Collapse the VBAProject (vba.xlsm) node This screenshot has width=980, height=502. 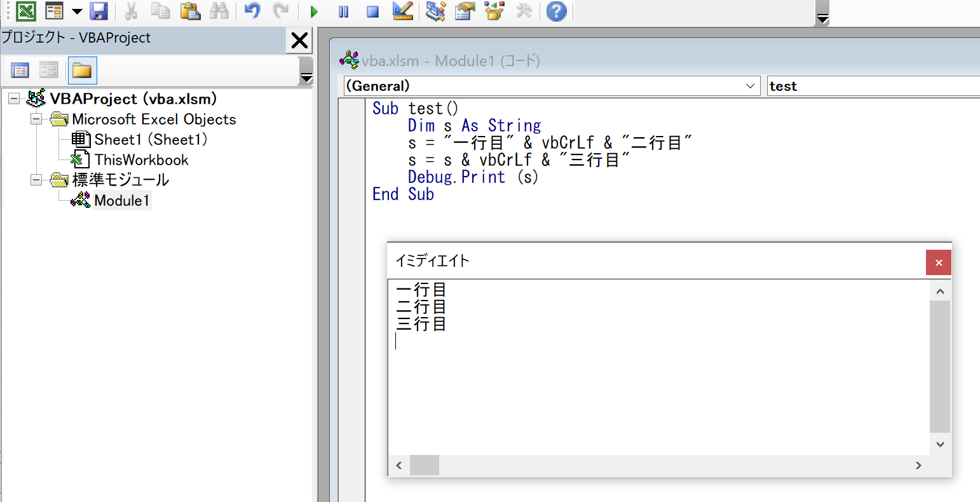(x=13, y=99)
